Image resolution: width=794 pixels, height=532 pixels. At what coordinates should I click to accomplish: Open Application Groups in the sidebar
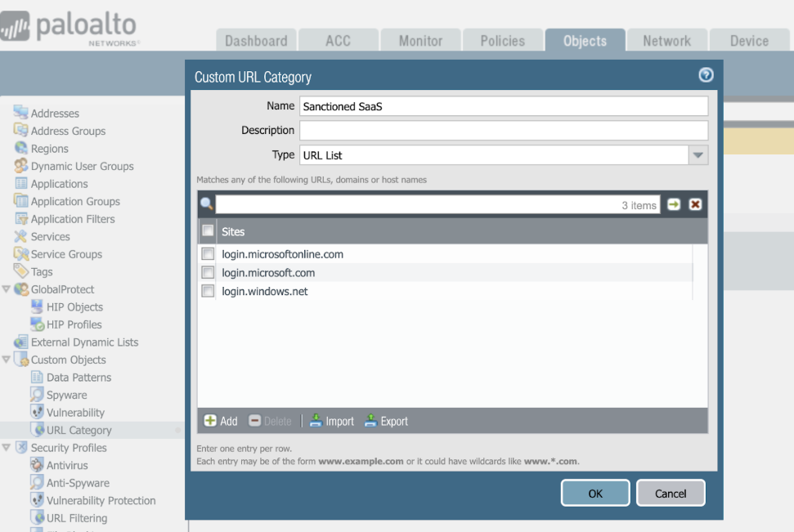coord(75,202)
